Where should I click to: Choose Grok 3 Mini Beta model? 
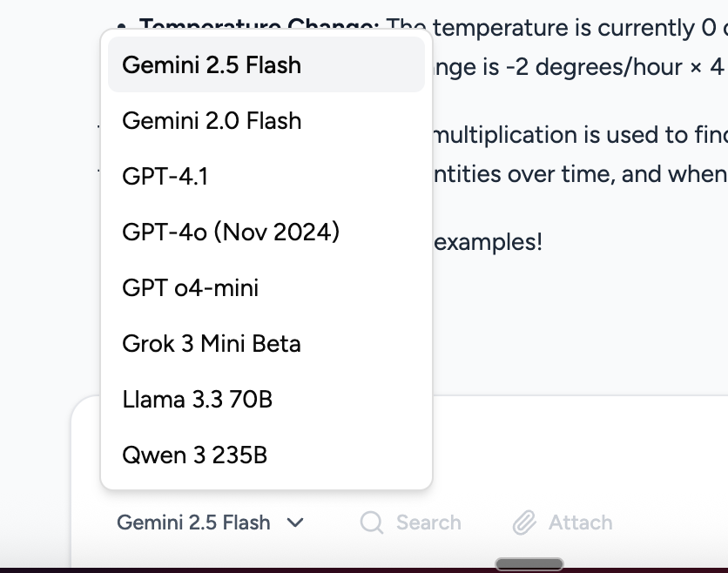pyautogui.click(x=212, y=344)
